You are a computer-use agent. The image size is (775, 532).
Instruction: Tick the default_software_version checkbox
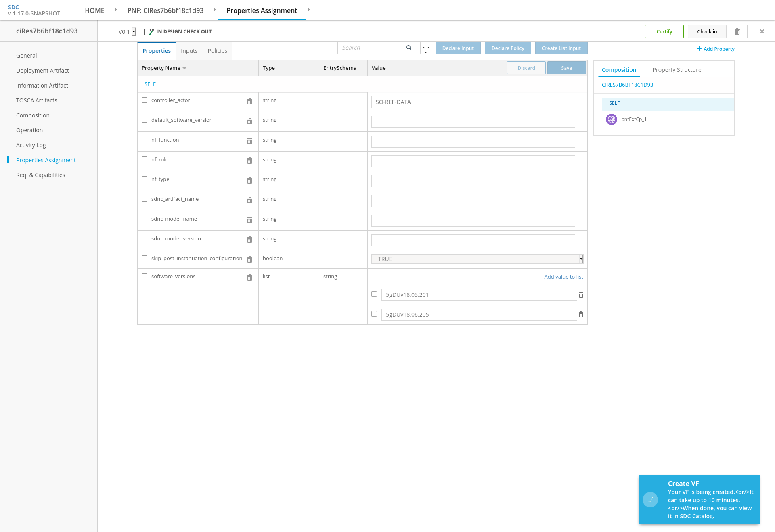(x=145, y=120)
